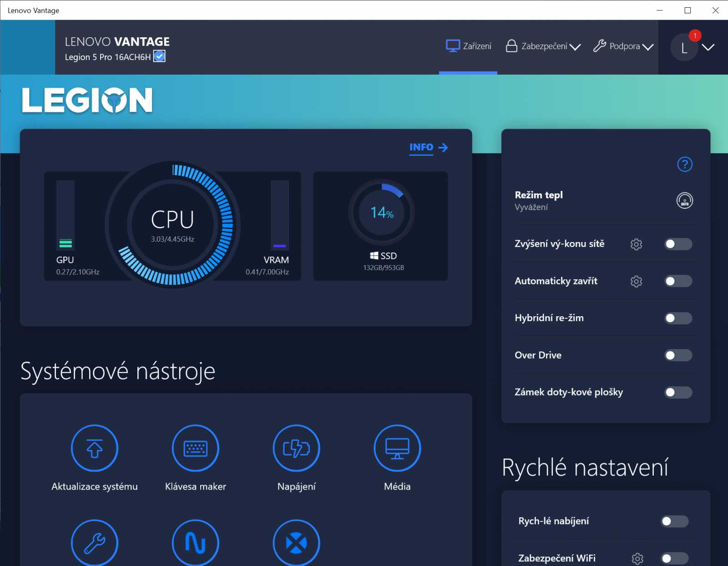Click the 132GB/953GB SSD capacity text
Image resolution: width=728 pixels, height=566 pixels.
(x=384, y=268)
